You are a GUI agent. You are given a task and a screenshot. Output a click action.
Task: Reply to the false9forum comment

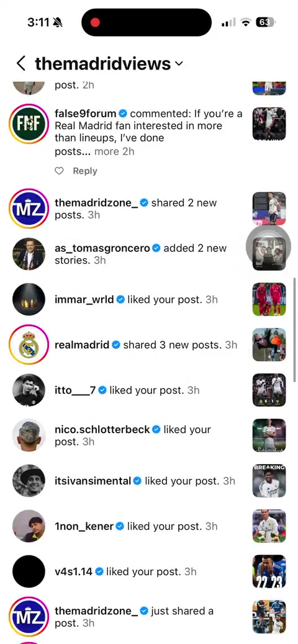click(84, 171)
